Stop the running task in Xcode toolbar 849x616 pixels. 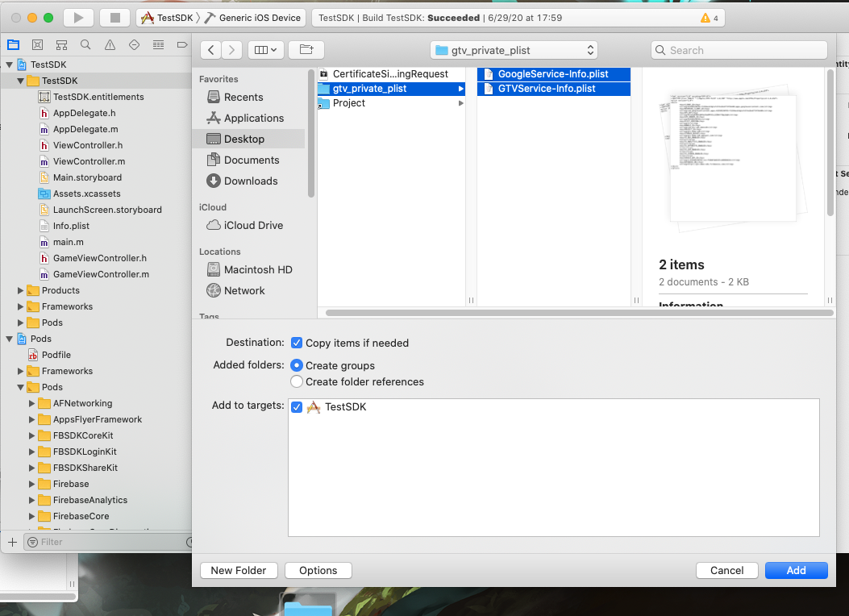(x=114, y=18)
